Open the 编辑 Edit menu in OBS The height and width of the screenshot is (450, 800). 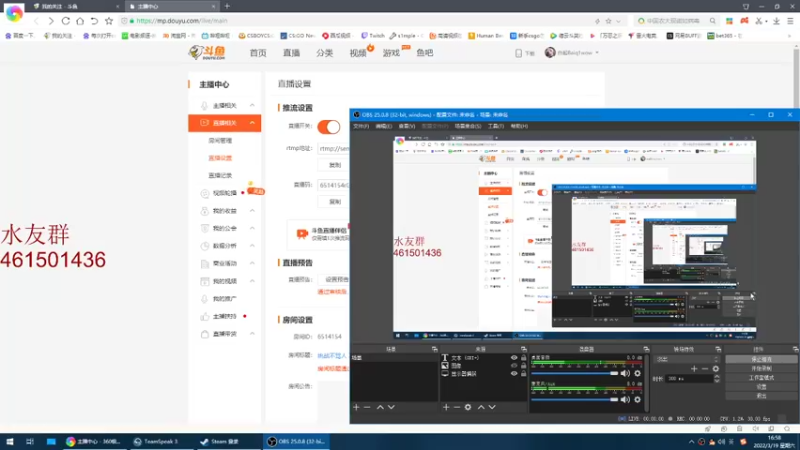[x=384, y=126]
